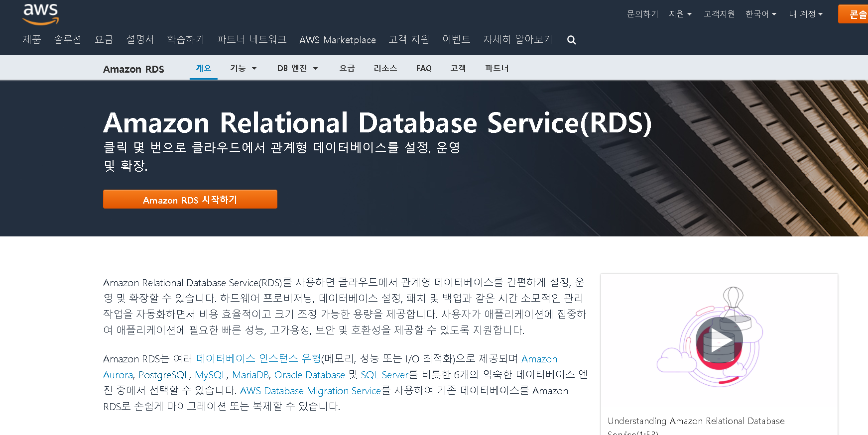The width and height of the screenshot is (868, 435).
Task: Open 자세히 알아보기 menu item
Action: (518, 39)
